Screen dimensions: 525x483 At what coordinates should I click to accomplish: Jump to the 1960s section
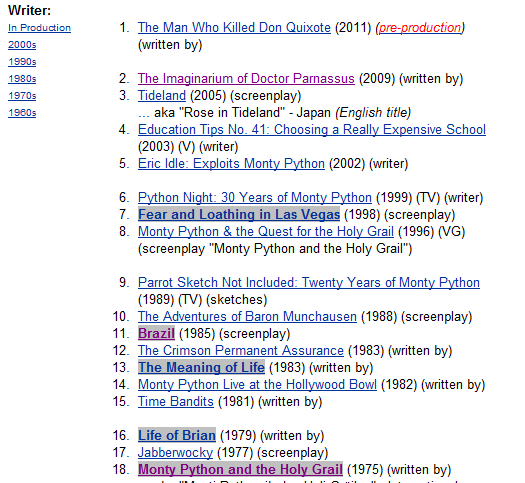[22, 113]
